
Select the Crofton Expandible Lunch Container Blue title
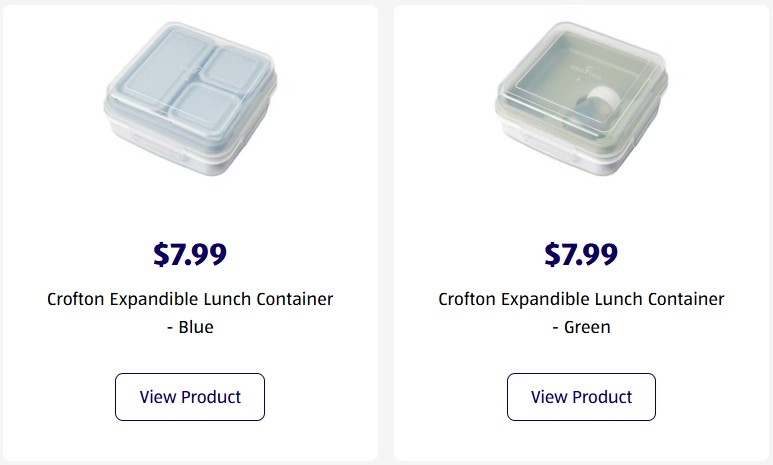(x=190, y=313)
